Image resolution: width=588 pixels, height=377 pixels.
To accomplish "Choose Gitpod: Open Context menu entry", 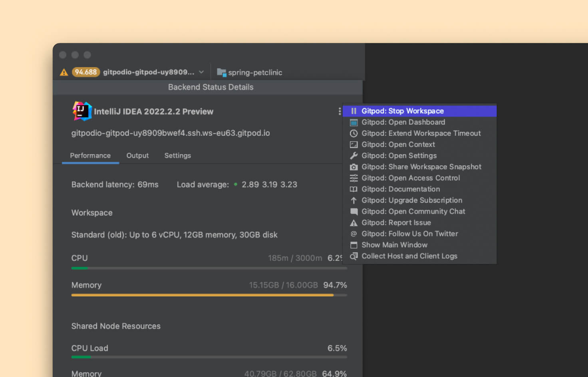I will (x=419, y=145).
